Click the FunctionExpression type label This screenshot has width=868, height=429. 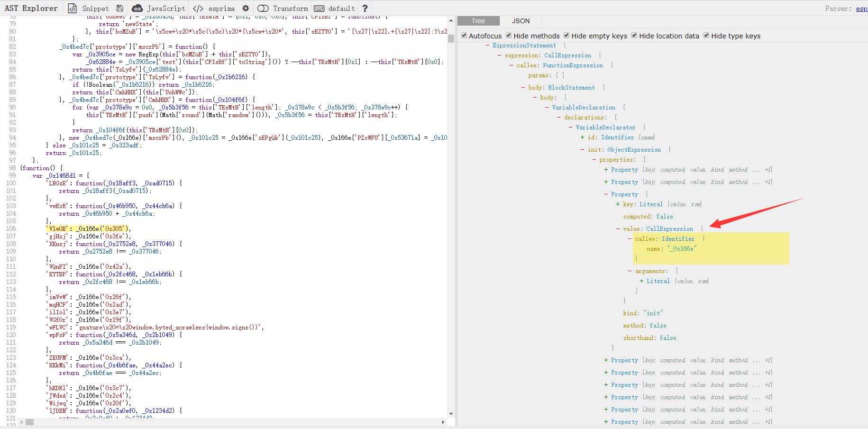pyautogui.click(x=573, y=65)
